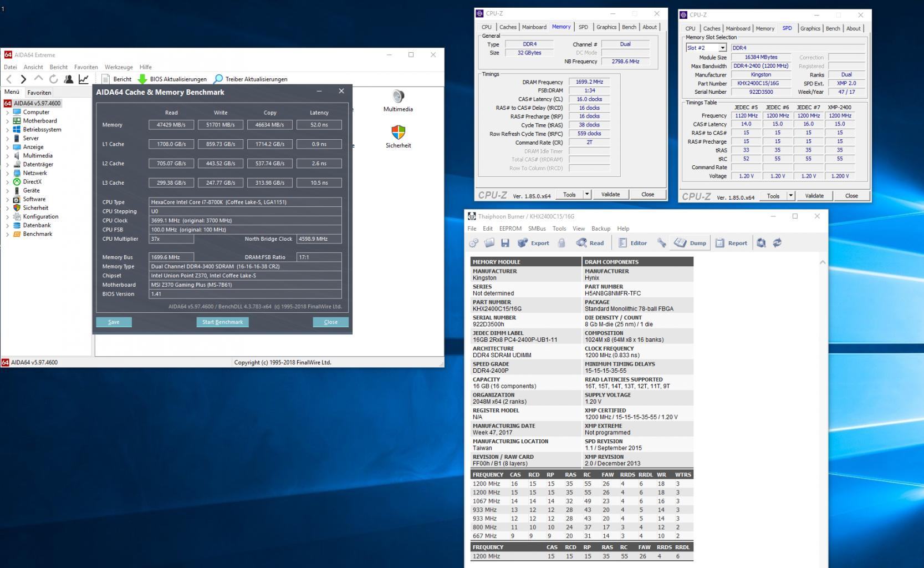Click the magnifier search icon in Thaiphoon Burner
The width and height of the screenshot is (924, 568).
click(x=762, y=243)
